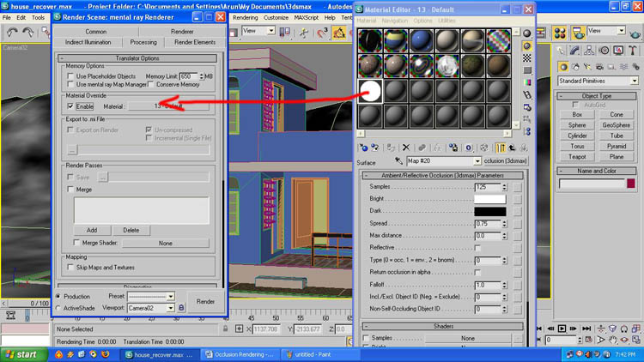Click the Dark black color swatch

point(490,211)
